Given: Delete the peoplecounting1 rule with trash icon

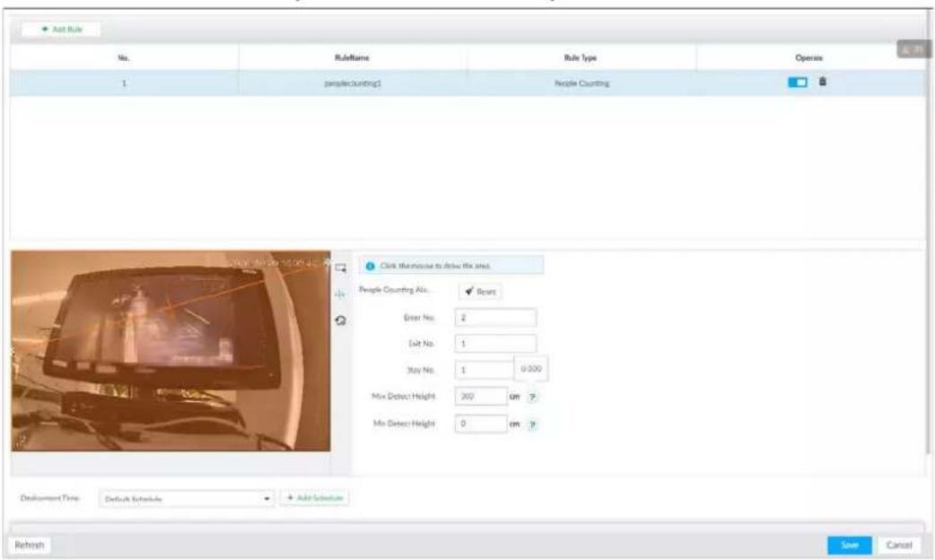Looking at the screenshot, I should [822, 82].
